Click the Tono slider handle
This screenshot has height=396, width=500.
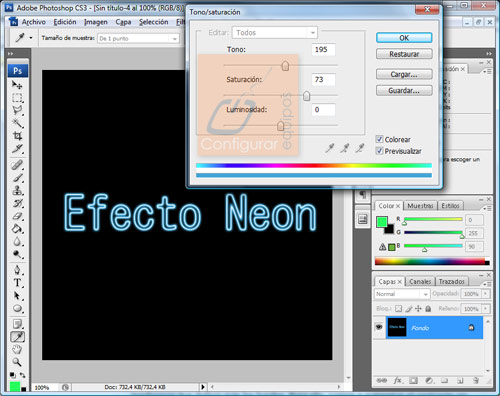point(285,66)
